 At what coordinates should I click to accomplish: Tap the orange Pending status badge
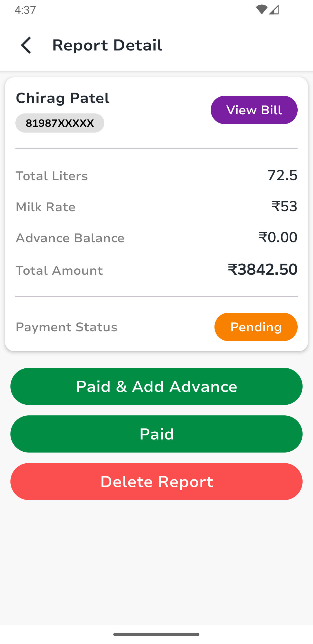(256, 327)
